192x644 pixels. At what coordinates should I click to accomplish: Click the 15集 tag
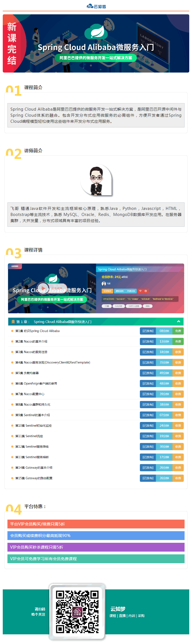[x=107, y=306]
